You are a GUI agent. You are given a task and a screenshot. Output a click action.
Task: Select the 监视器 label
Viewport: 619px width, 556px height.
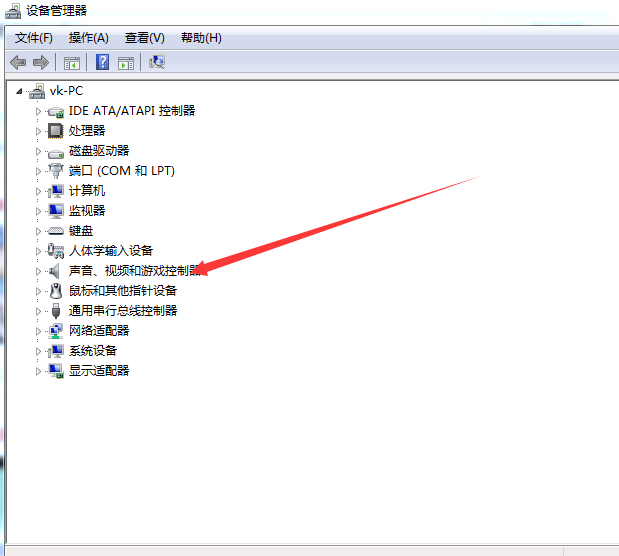(87, 211)
